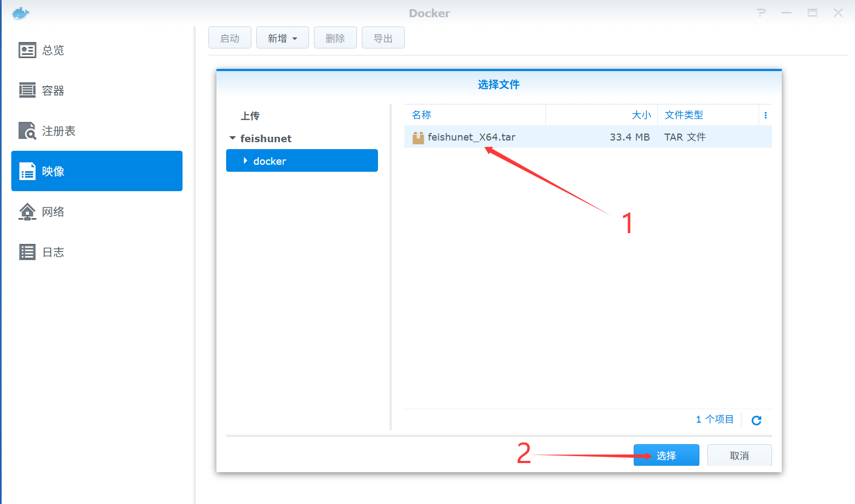This screenshot has height=504, width=855.
Task: Open the column options menu icon
Action: [x=766, y=115]
